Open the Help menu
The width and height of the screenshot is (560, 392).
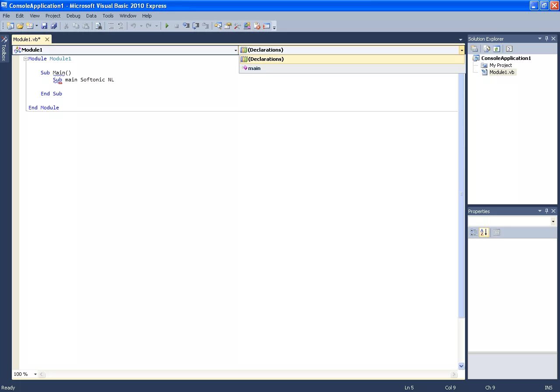click(147, 16)
